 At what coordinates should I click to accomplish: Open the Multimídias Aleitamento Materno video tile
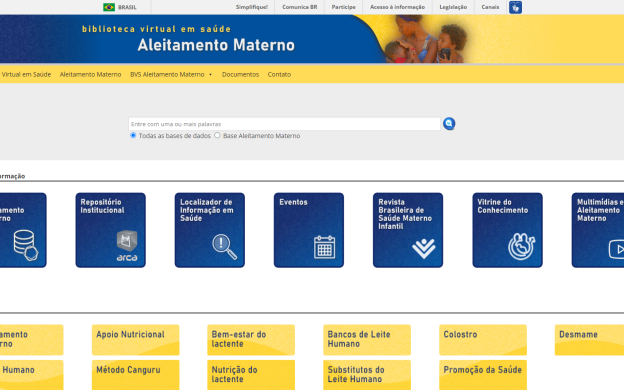pos(598,230)
